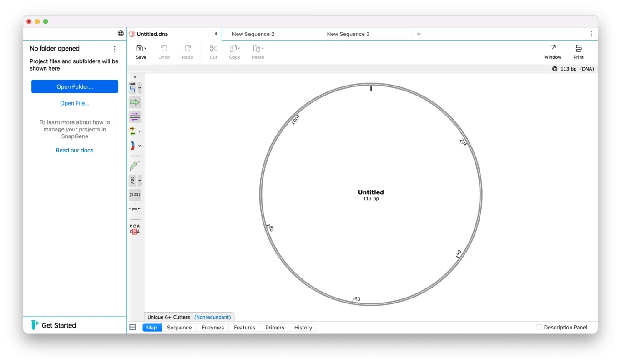Click the Redo icon
This screenshot has height=364, width=621.
tap(187, 48)
